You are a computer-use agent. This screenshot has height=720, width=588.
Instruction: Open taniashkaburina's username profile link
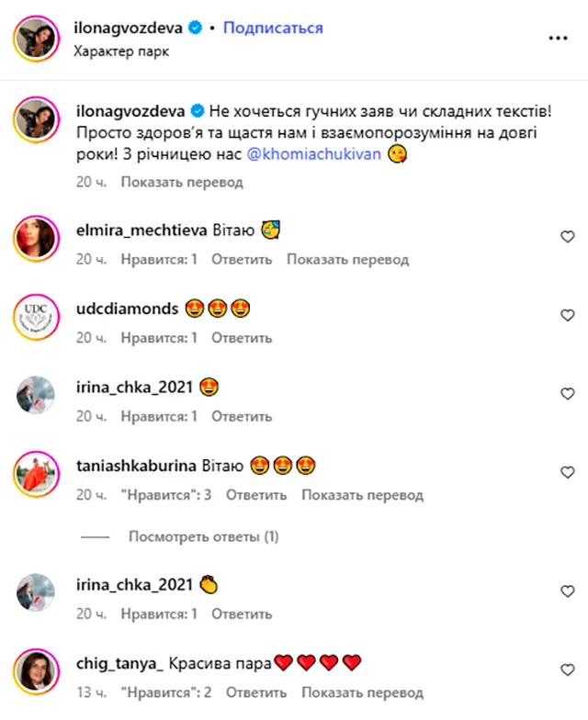(136, 466)
